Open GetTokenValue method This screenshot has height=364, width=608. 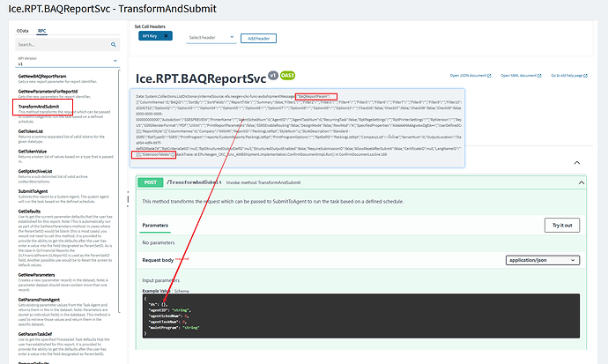[33, 152]
